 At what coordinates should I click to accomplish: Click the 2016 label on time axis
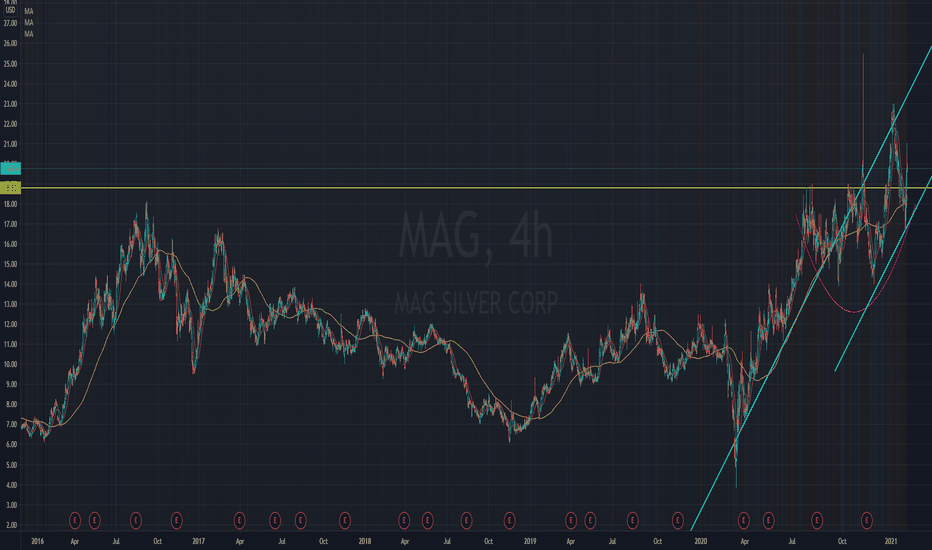(37, 541)
